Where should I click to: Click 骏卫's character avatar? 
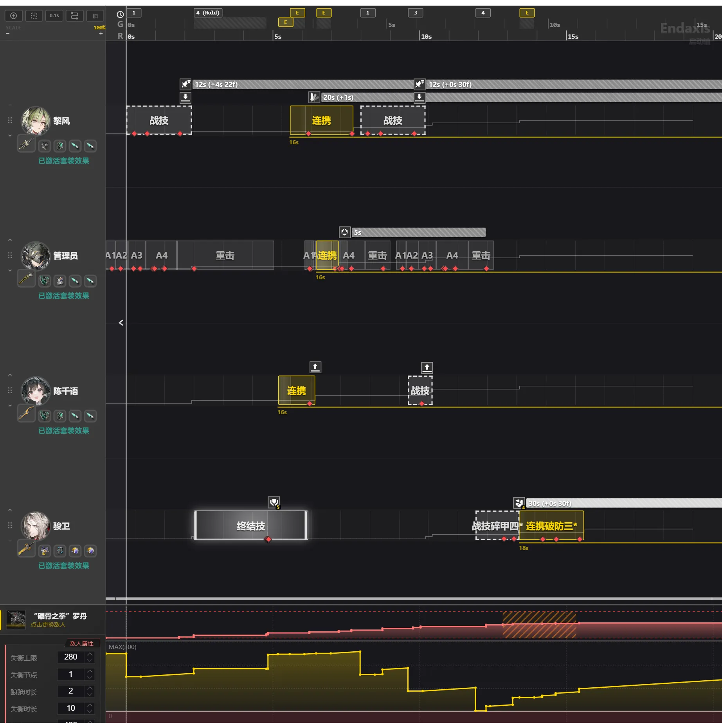35,526
